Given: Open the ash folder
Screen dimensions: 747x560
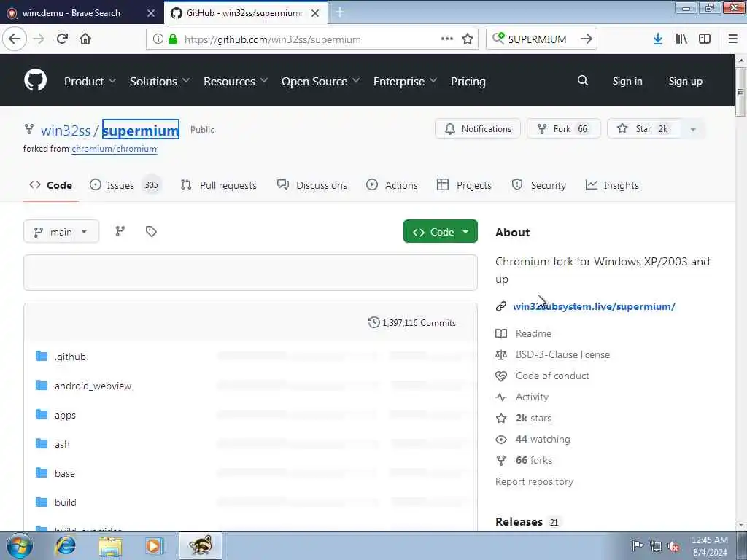Looking at the screenshot, I should pos(62,444).
